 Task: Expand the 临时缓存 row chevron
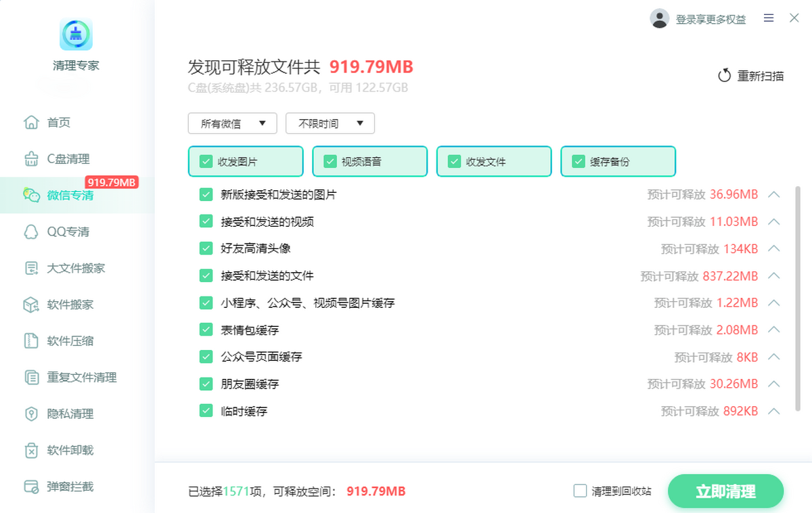point(775,411)
